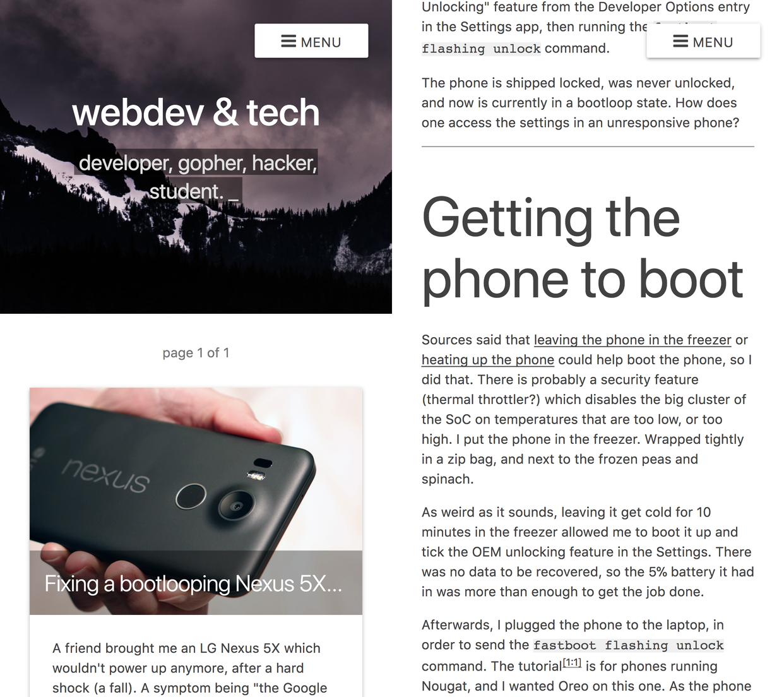Click the "Getting the phone to boot" heading
Screen dimensions: 784x697
coord(582,247)
